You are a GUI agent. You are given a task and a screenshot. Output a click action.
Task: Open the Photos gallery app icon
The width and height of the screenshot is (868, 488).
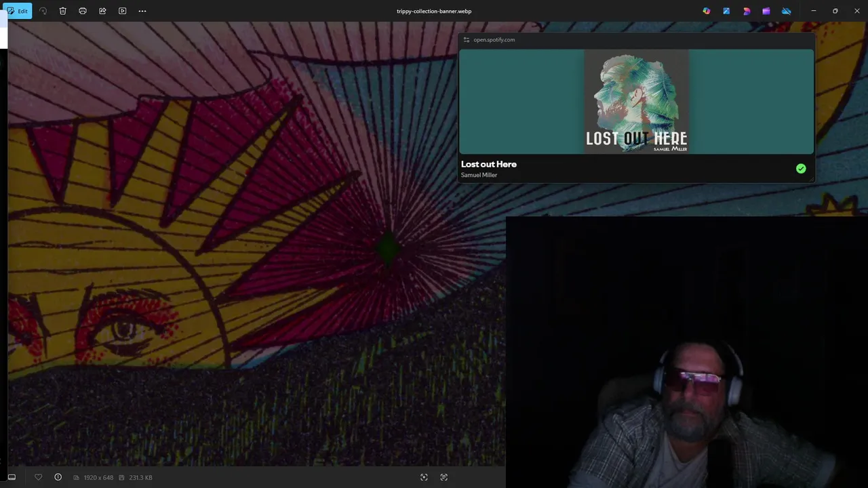(x=726, y=11)
